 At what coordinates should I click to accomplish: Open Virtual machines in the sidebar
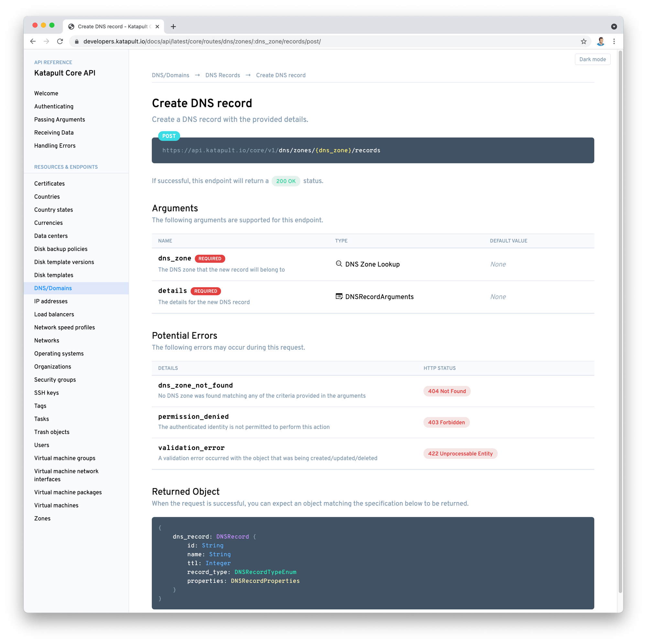[56, 505]
